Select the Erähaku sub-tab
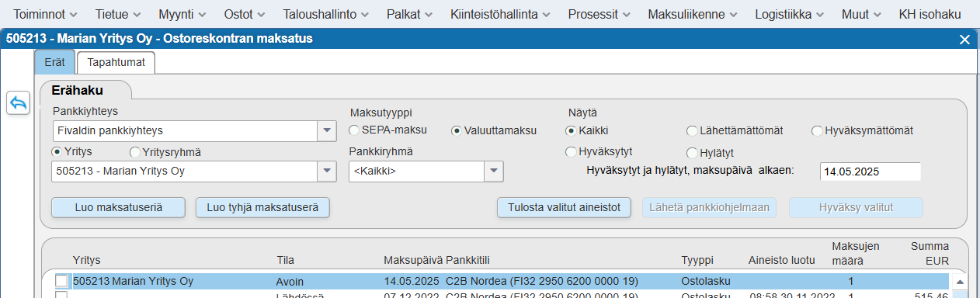The image size is (980, 298). [x=78, y=91]
